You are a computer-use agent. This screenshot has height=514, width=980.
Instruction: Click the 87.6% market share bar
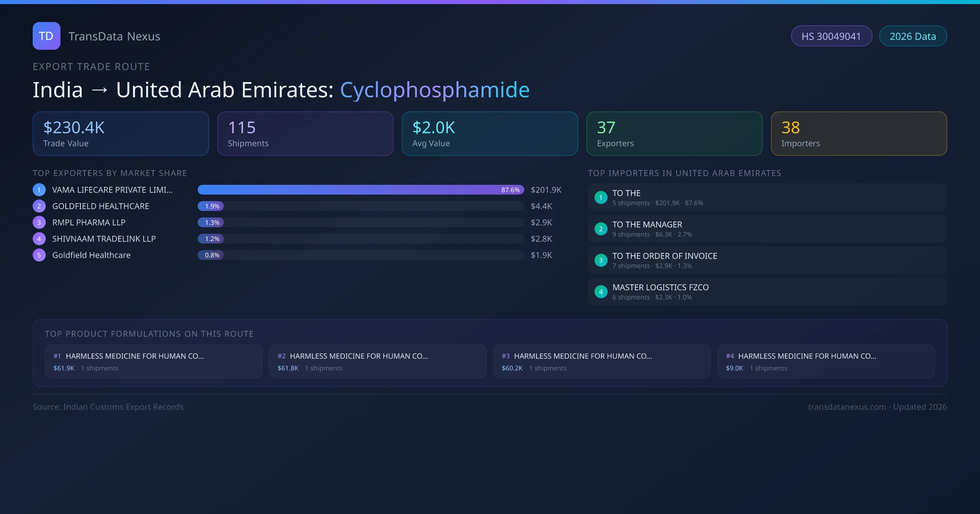[361, 190]
